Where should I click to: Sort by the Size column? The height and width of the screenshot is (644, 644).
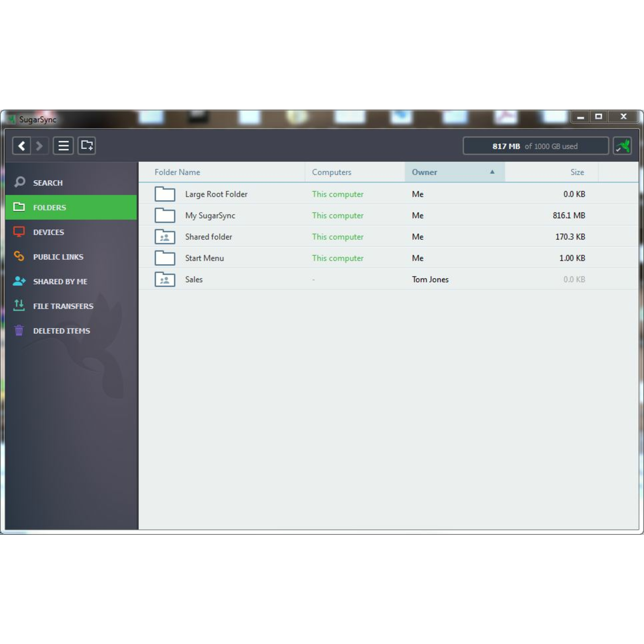(x=551, y=172)
